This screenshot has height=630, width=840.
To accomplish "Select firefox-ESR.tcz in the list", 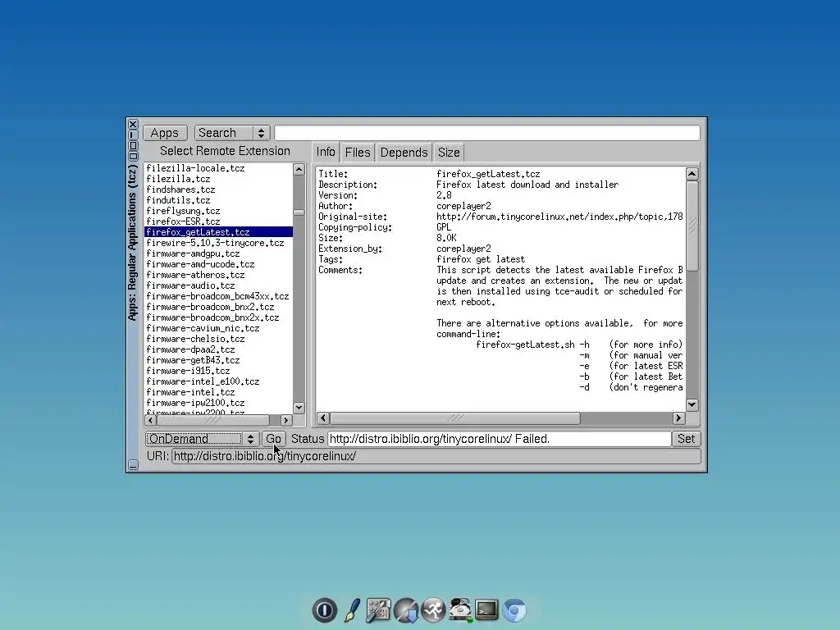I will (x=218, y=221).
